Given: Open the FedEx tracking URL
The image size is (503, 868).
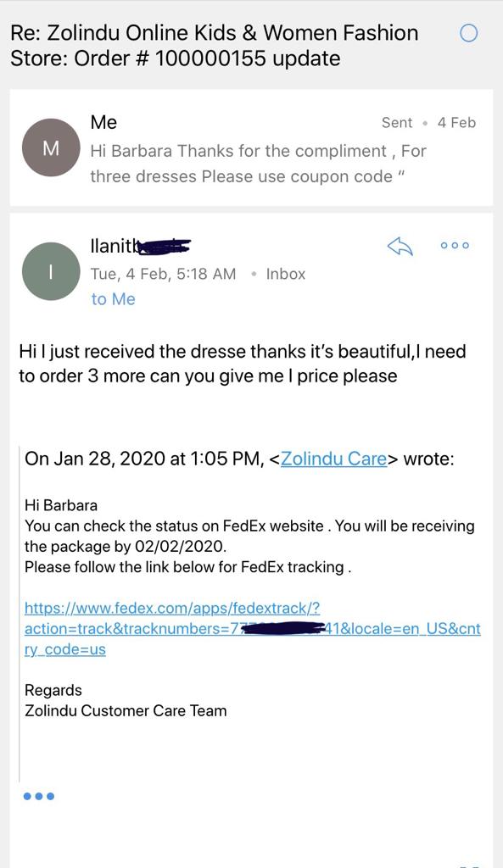Looking at the screenshot, I should pyautogui.click(x=253, y=628).
